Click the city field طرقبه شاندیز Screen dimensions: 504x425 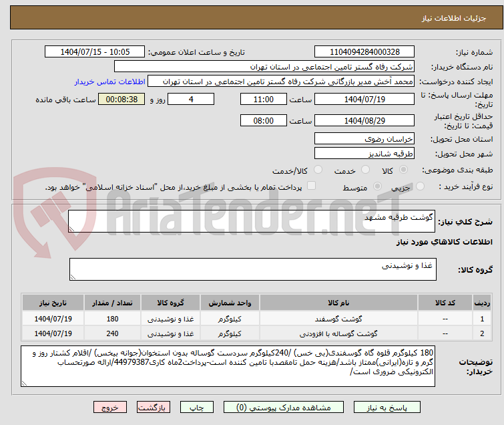tap(364, 154)
